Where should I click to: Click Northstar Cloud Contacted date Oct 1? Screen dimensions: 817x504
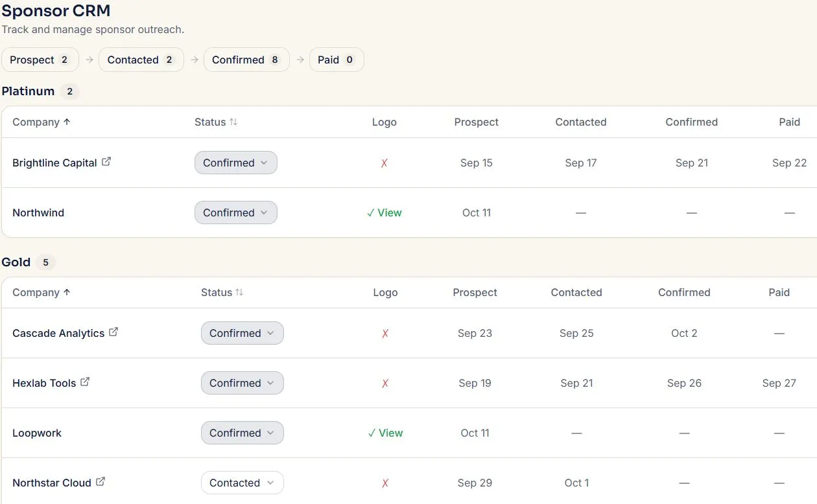[576, 483]
